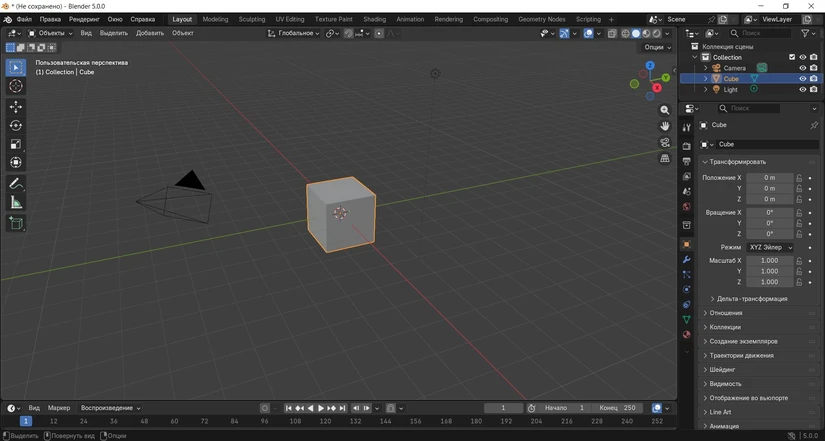Toggle camera view with the camera icon
The image size is (825, 441).
point(665,142)
